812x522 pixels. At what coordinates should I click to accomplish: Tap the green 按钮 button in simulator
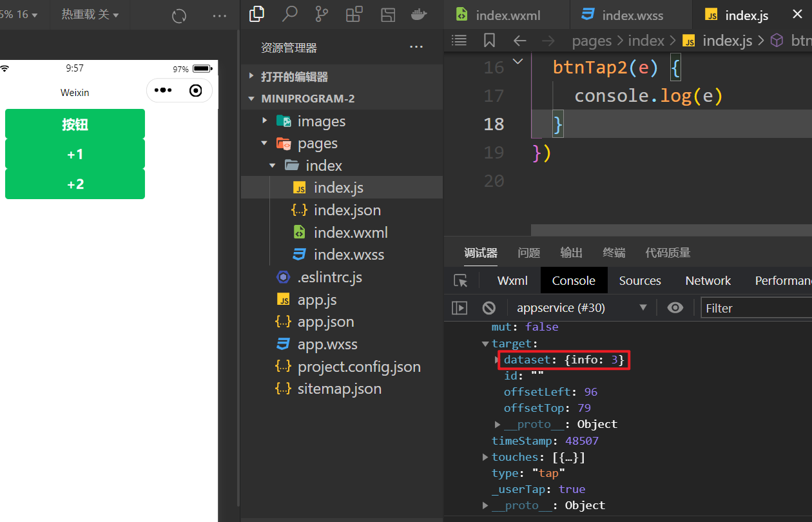tap(75, 124)
